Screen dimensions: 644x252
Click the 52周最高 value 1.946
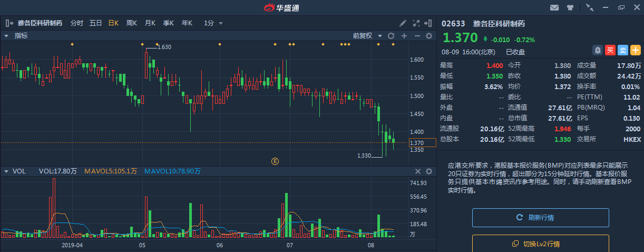tap(562, 129)
